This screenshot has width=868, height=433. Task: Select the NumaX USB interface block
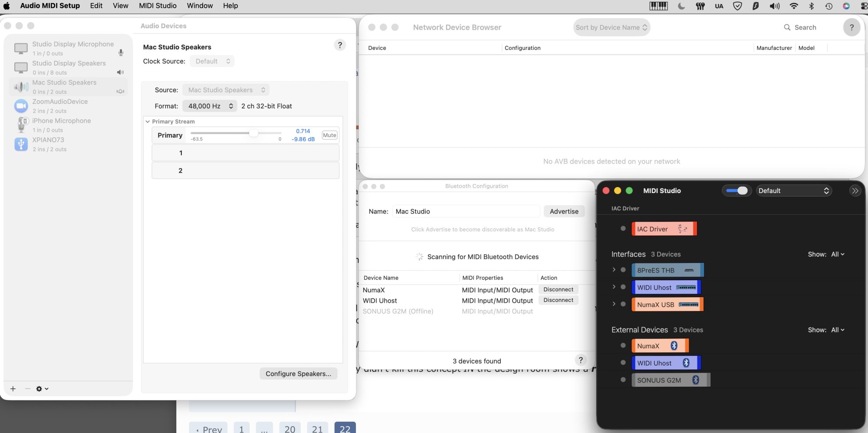(x=667, y=305)
